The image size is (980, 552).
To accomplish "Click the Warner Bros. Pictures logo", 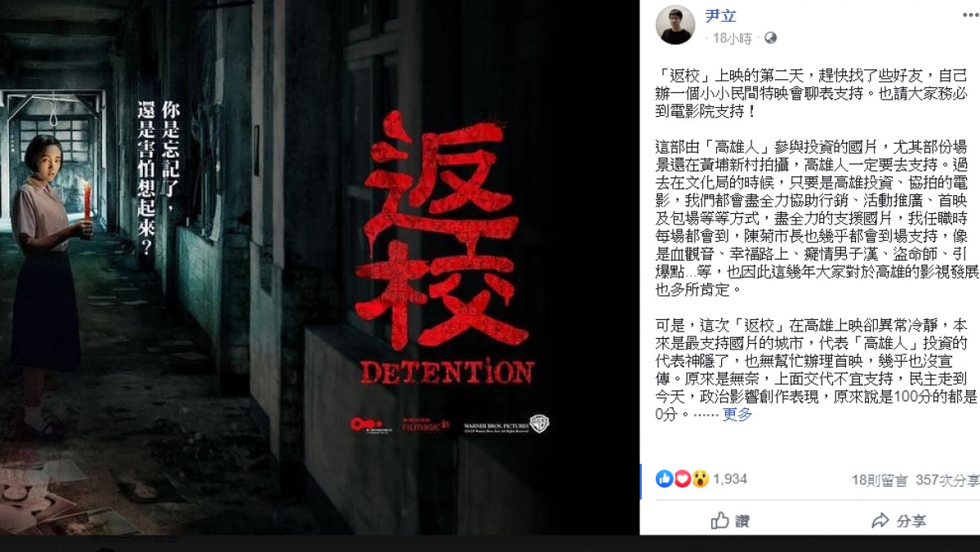I will tap(506, 425).
